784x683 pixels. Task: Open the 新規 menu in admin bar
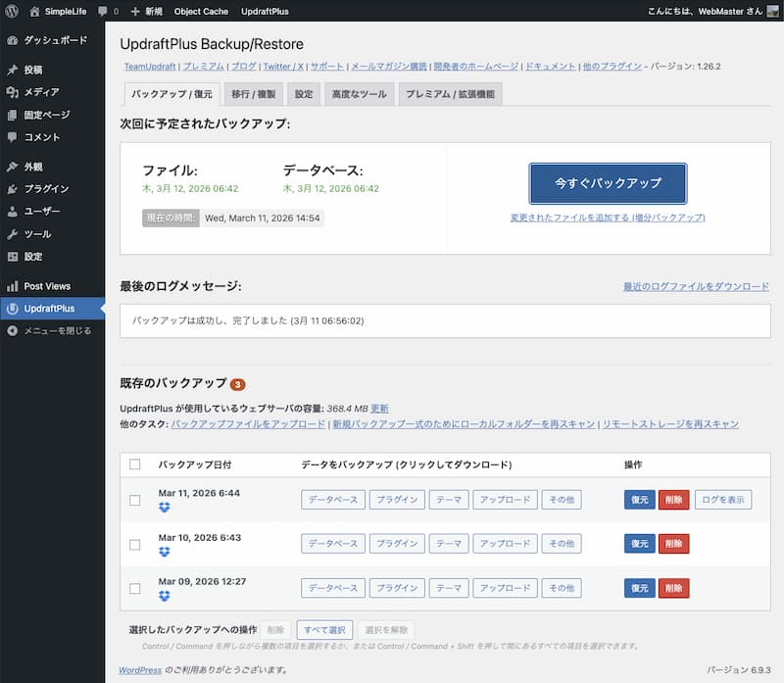pyautogui.click(x=147, y=12)
